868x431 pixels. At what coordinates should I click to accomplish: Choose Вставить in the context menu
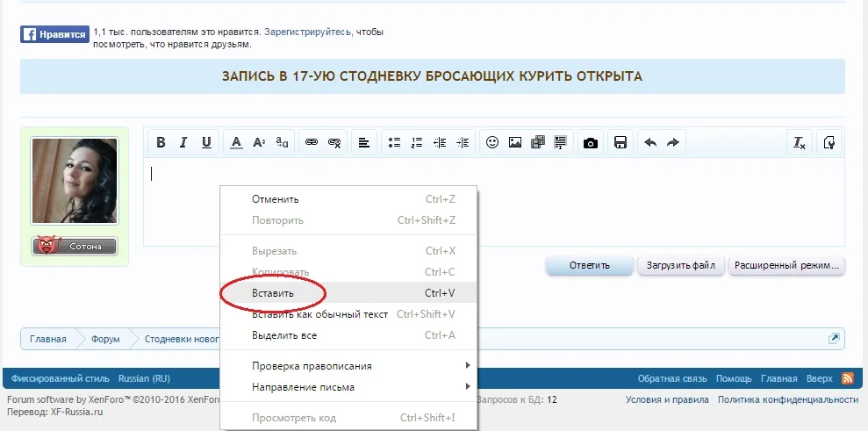pos(348,292)
